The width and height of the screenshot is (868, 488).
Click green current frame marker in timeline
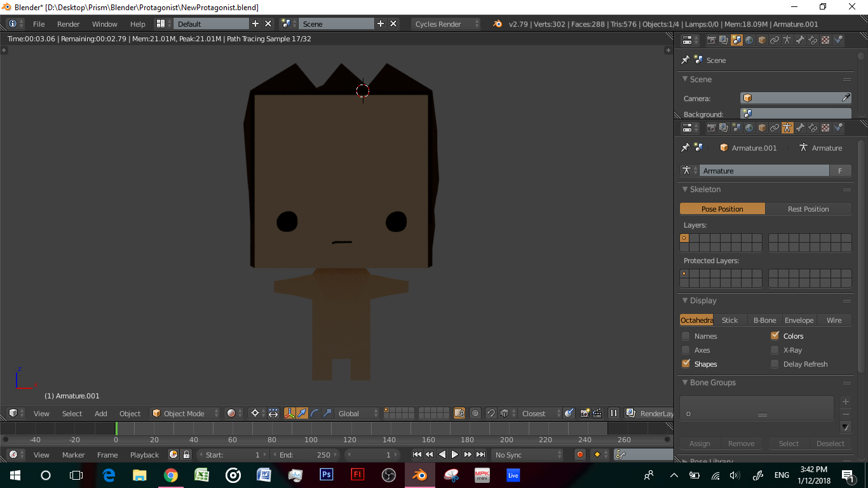[x=116, y=429]
